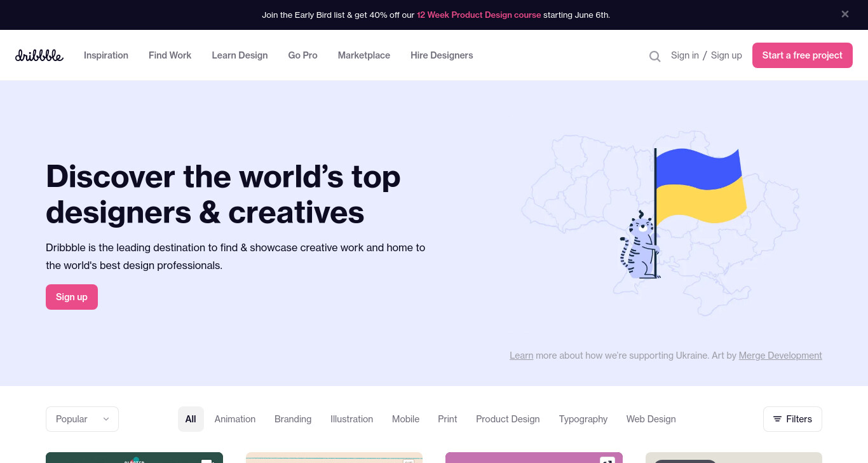Open the Merge Development link
The image size is (868, 463).
(x=780, y=356)
